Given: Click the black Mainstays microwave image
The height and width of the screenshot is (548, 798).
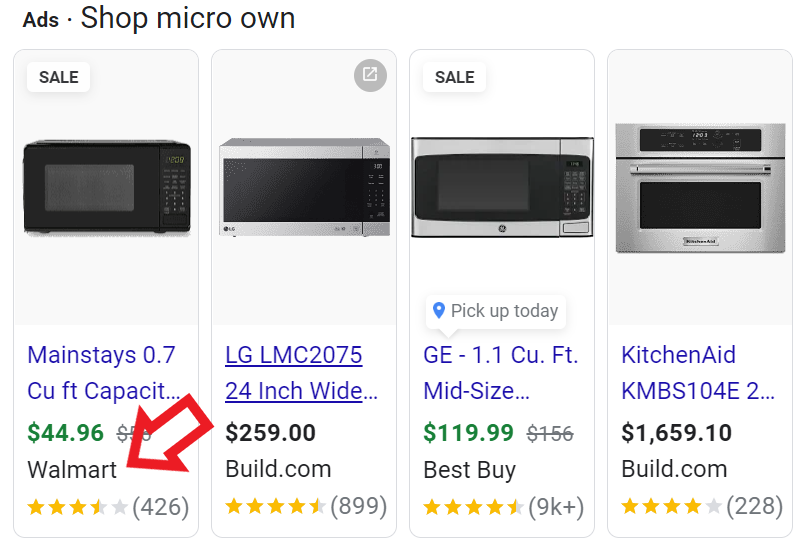Looking at the screenshot, I should [106, 188].
